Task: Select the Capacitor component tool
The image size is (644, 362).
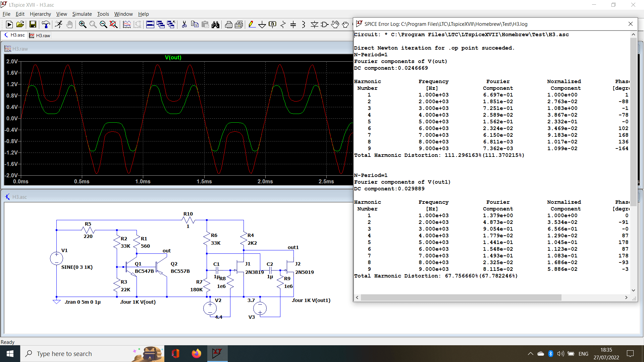Action: 293,24
